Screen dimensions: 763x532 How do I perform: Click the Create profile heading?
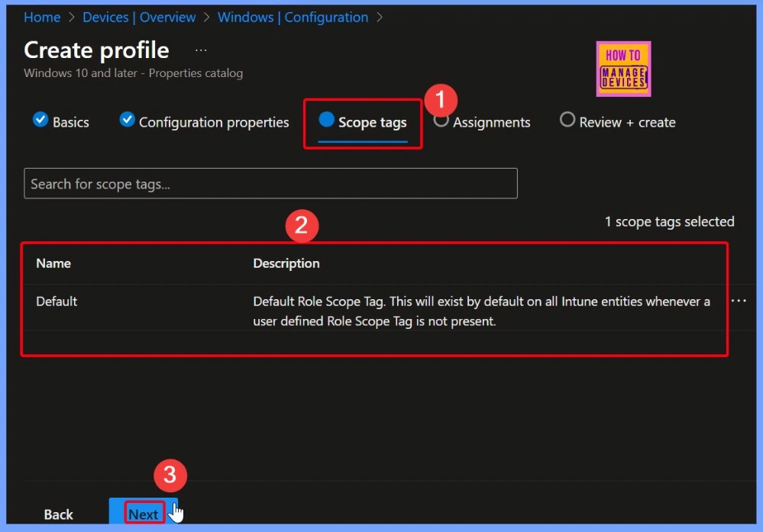[x=96, y=50]
